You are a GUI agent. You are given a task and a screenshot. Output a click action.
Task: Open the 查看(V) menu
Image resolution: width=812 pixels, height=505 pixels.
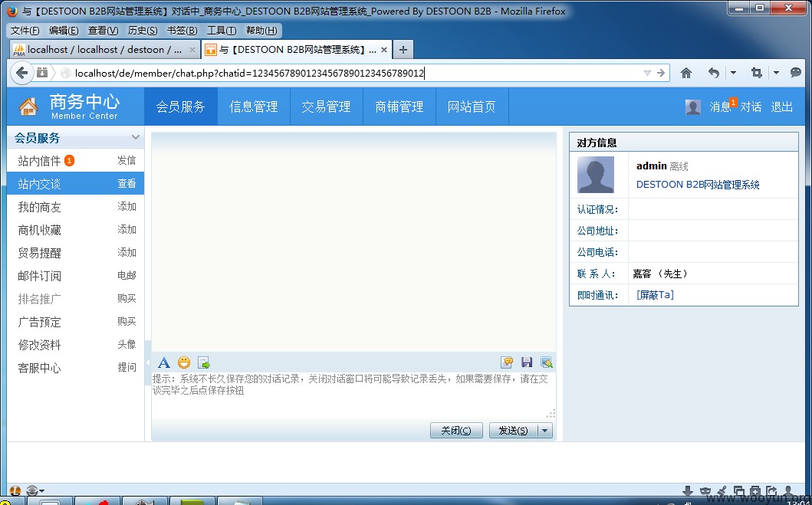point(103,31)
